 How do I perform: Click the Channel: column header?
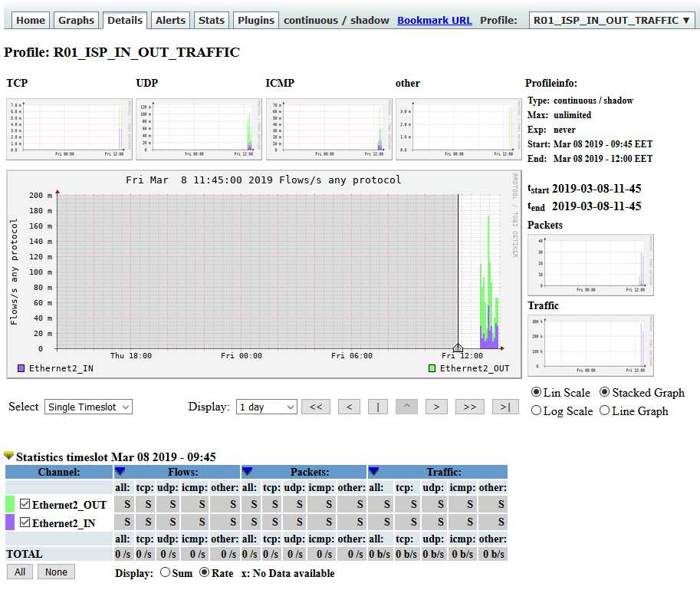coord(59,472)
